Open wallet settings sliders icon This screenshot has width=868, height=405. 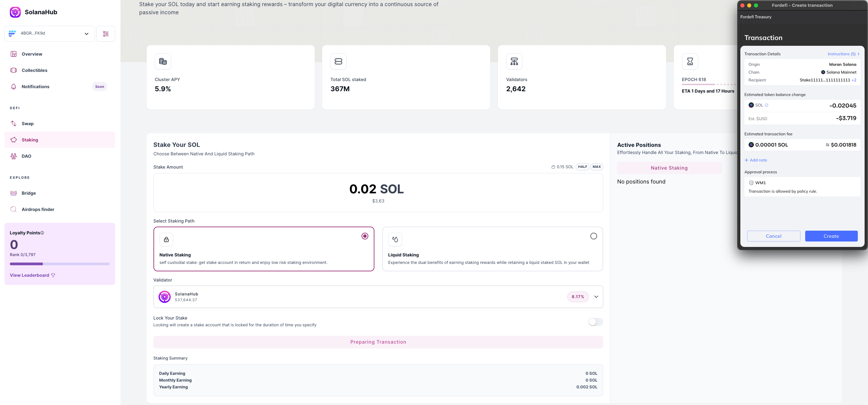coord(106,34)
